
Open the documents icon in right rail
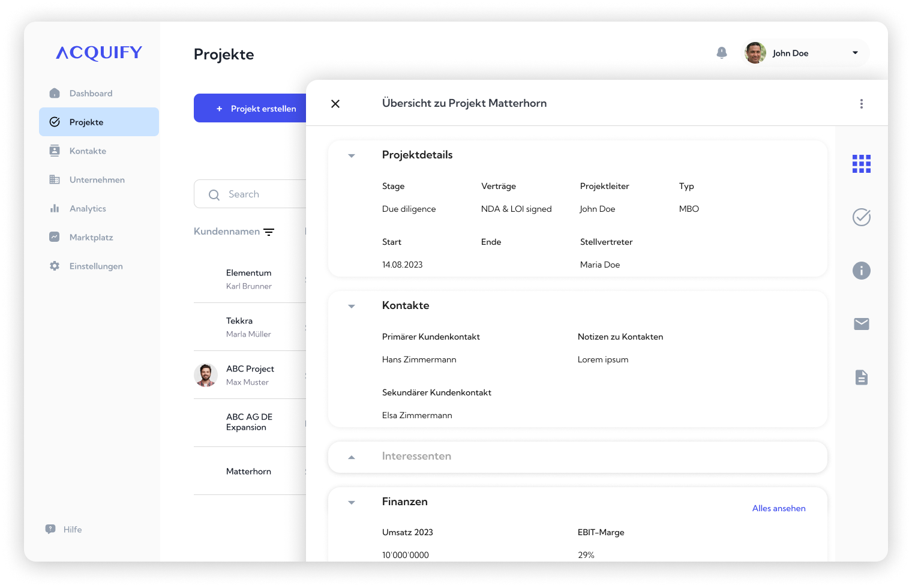(862, 377)
